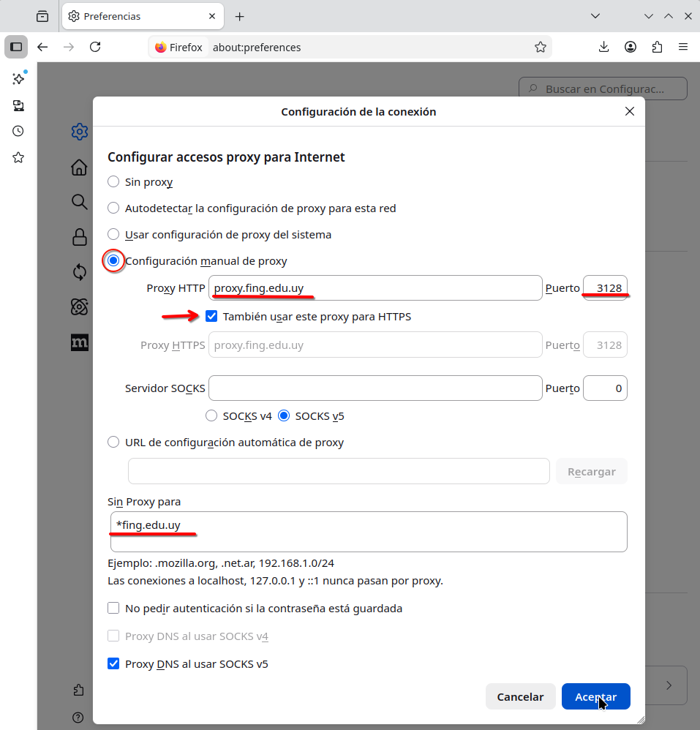Image resolution: width=700 pixels, height=730 pixels.
Task: Open the Search settings category
Action: point(79,202)
